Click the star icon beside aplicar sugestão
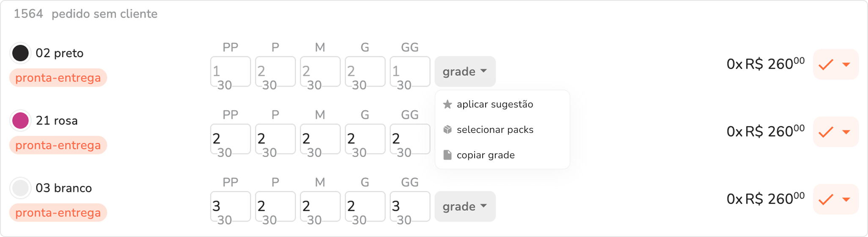868x237 pixels. tap(447, 105)
